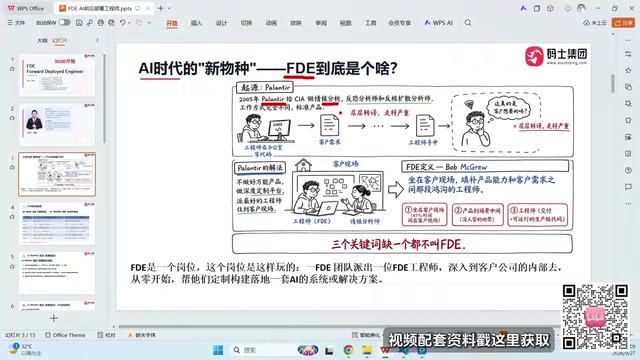Switch to the 设计 ribbon tab

tap(221, 23)
